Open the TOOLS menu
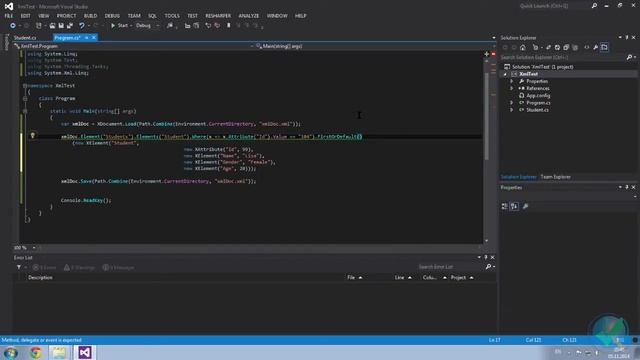 pyautogui.click(x=172, y=16)
